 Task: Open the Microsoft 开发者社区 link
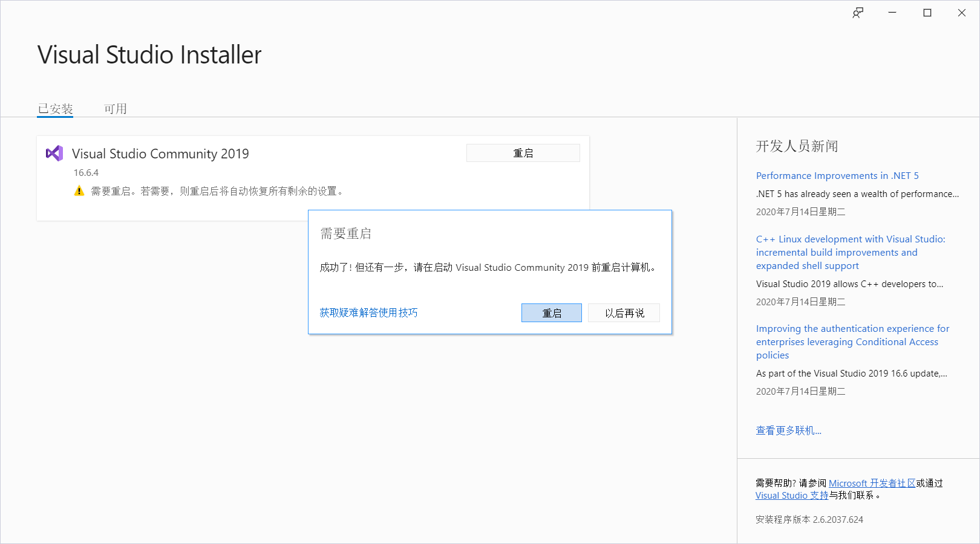tap(872, 483)
